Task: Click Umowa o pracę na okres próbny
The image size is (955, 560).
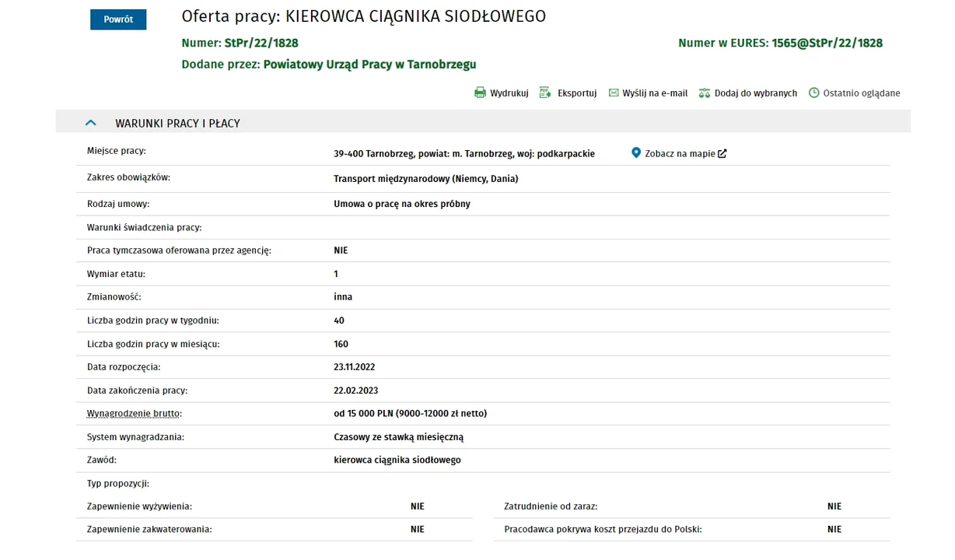Action: (x=402, y=204)
